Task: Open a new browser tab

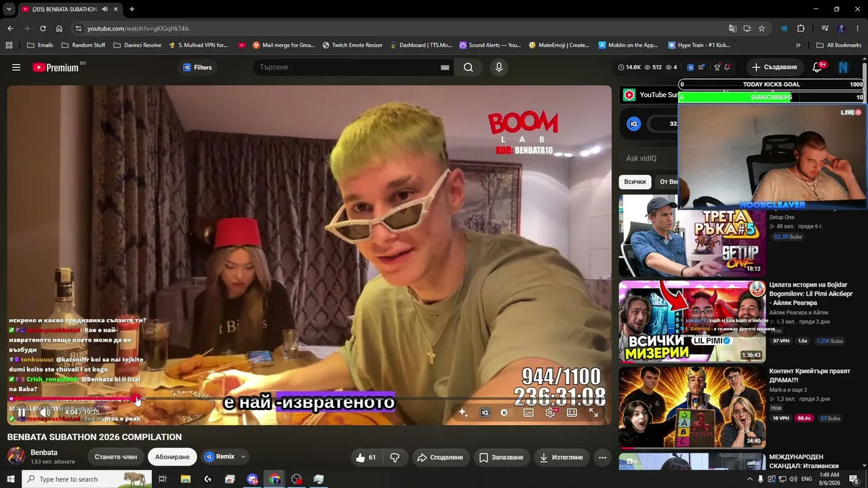Action: (132, 9)
